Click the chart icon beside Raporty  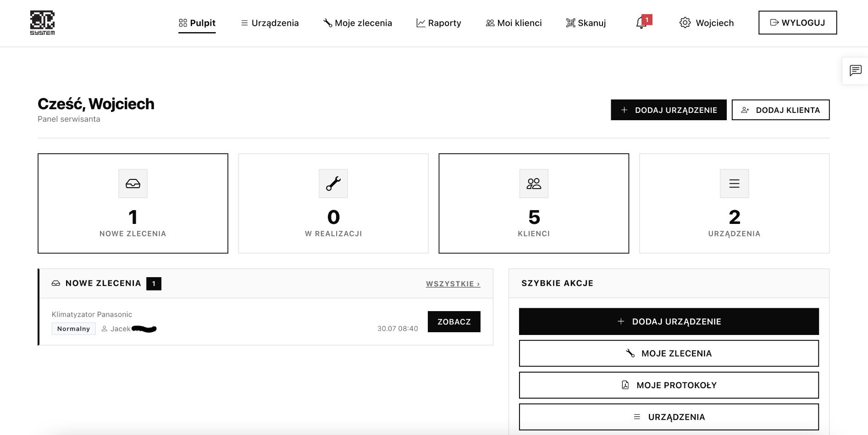coord(420,23)
